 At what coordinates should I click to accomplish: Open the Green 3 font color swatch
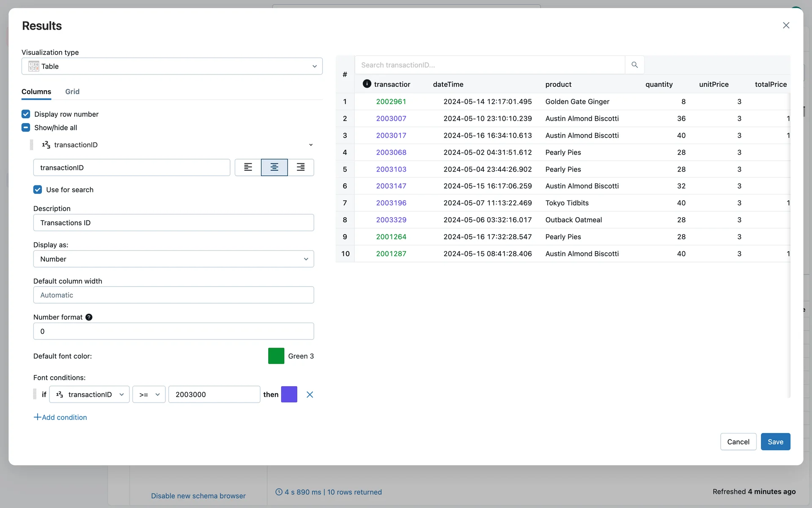pyautogui.click(x=276, y=356)
